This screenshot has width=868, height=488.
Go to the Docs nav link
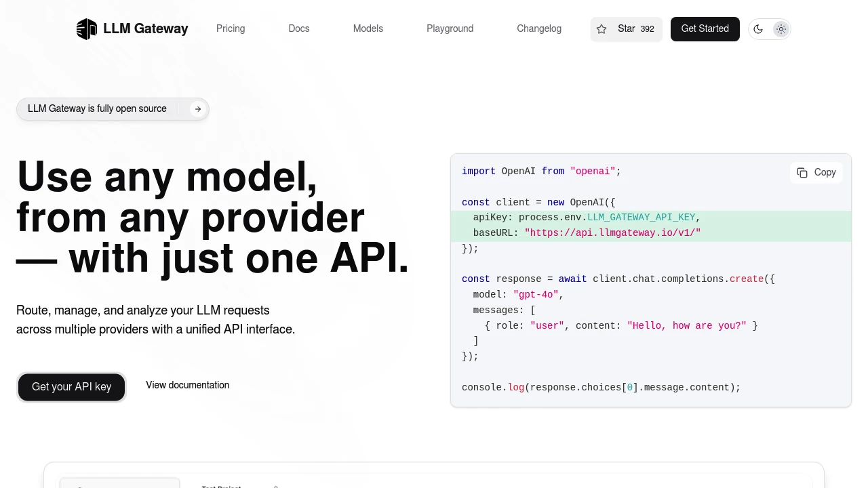(299, 28)
